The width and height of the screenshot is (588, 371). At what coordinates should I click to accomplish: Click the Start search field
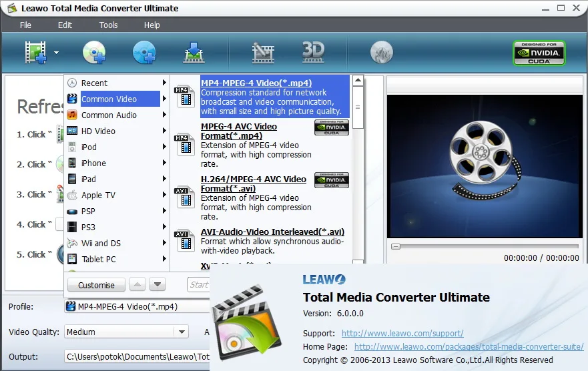(x=198, y=285)
